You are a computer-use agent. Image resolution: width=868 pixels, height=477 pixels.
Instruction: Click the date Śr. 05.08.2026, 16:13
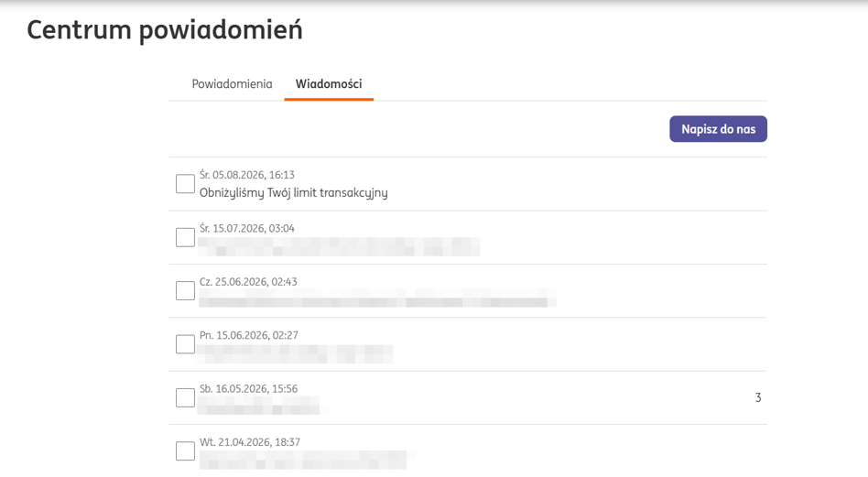(x=247, y=175)
